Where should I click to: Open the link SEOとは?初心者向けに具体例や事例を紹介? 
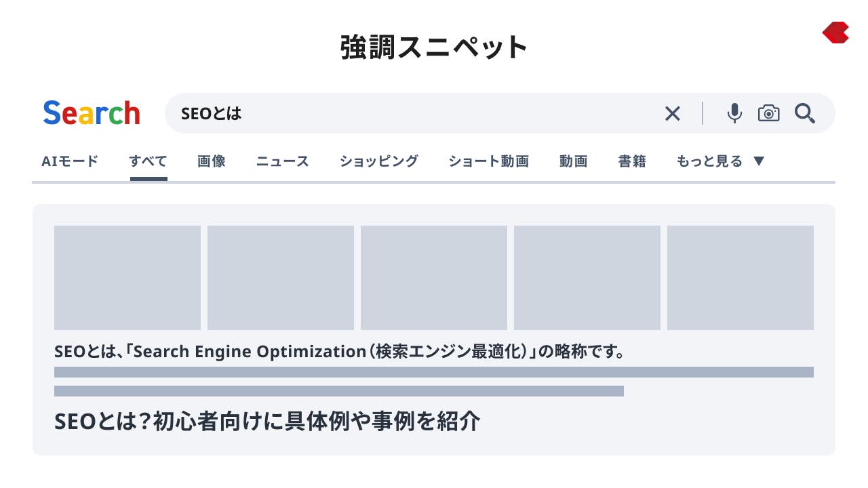[267, 422]
